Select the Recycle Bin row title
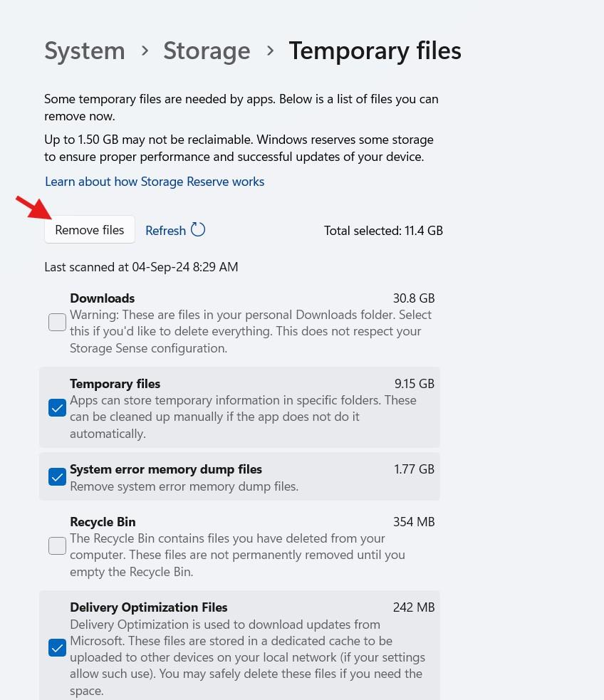The width and height of the screenshot is (604, 700). coord(103,522)
